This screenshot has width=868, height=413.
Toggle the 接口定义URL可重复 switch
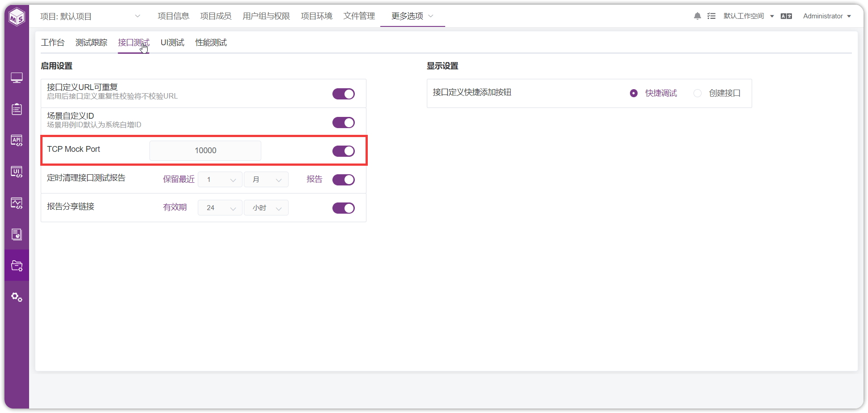[x=343, y=94]
